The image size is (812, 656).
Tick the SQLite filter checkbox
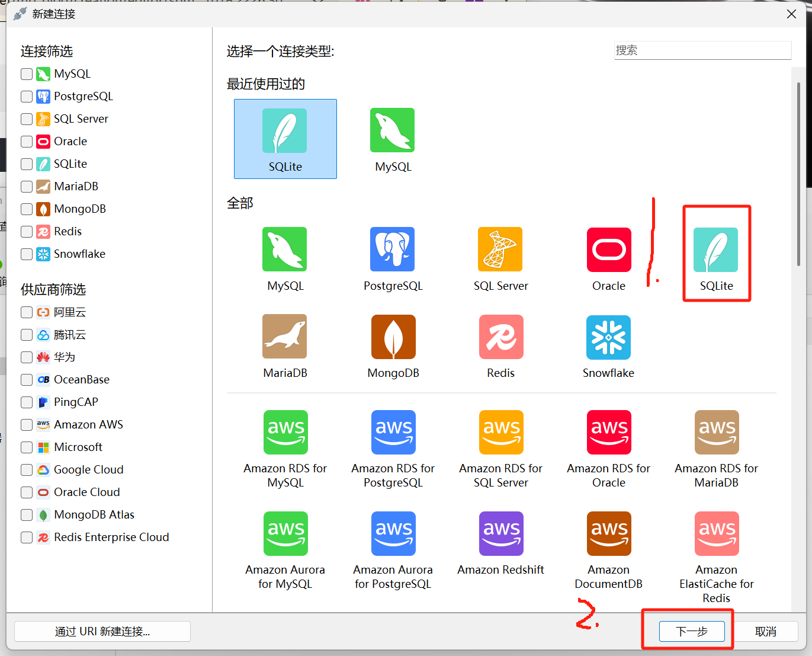pos(27,164)
